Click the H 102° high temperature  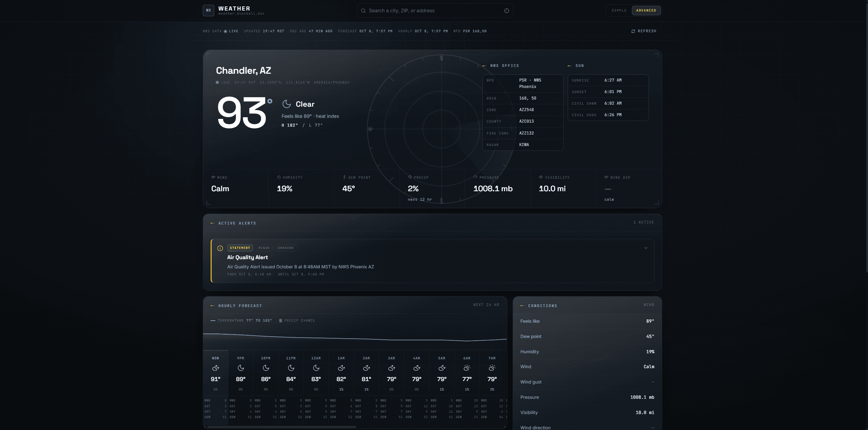289,125
